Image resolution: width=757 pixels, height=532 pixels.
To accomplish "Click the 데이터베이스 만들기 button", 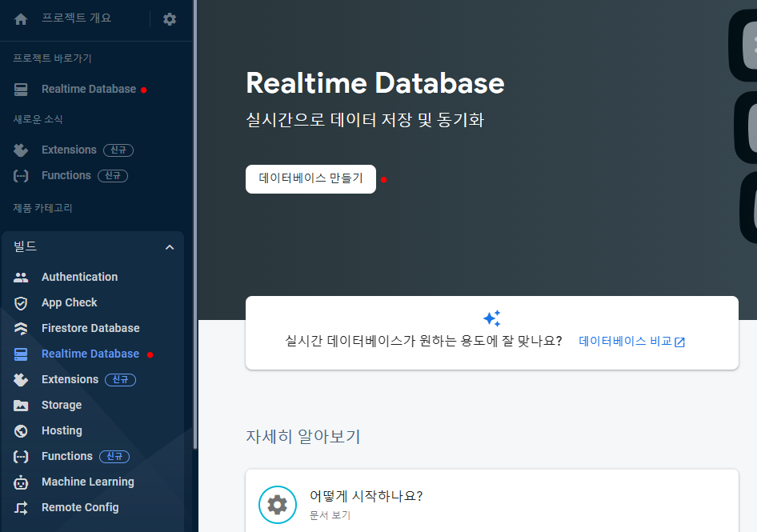I will [x=311, y=179].
